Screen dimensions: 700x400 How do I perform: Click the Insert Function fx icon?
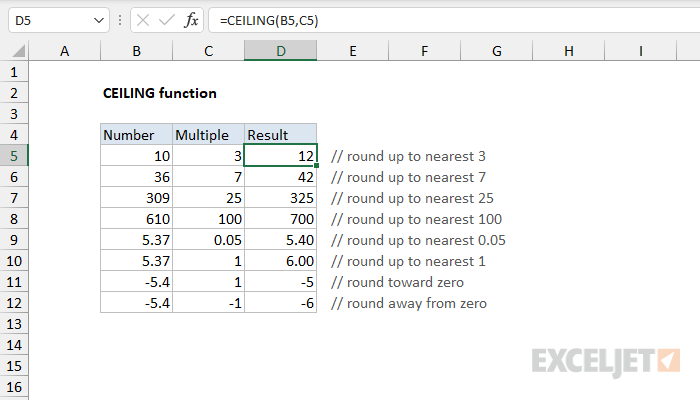(x=191, y=21)
